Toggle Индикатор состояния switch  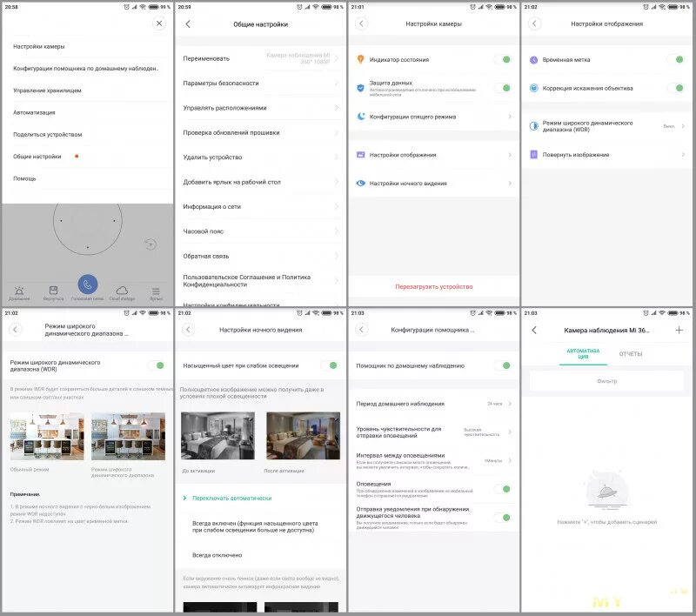[x=503, y=59]
